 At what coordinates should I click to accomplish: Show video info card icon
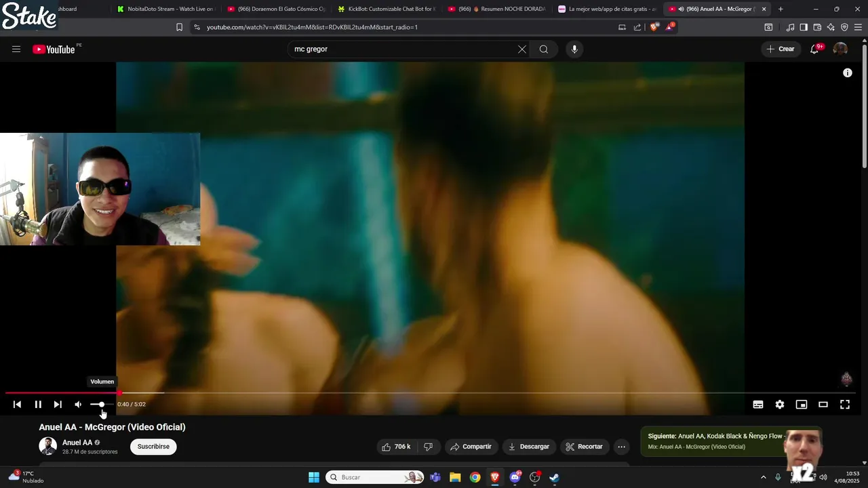[x=848, y=73]
